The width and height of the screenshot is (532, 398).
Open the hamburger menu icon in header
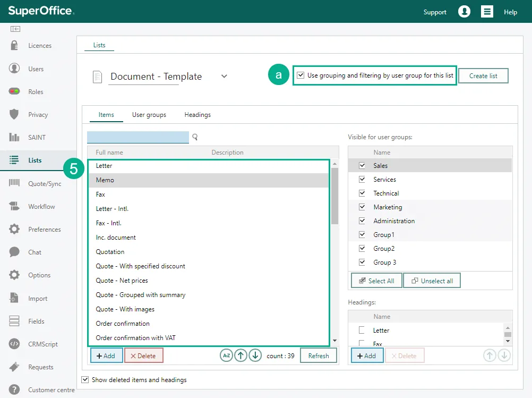click(x=487, y=12)
